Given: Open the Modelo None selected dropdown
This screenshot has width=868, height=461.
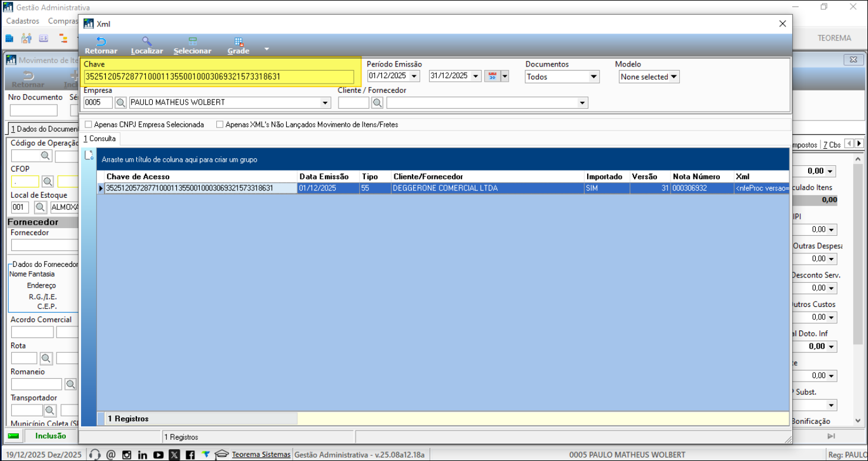Looking at the screenshot, I should 673,77.
